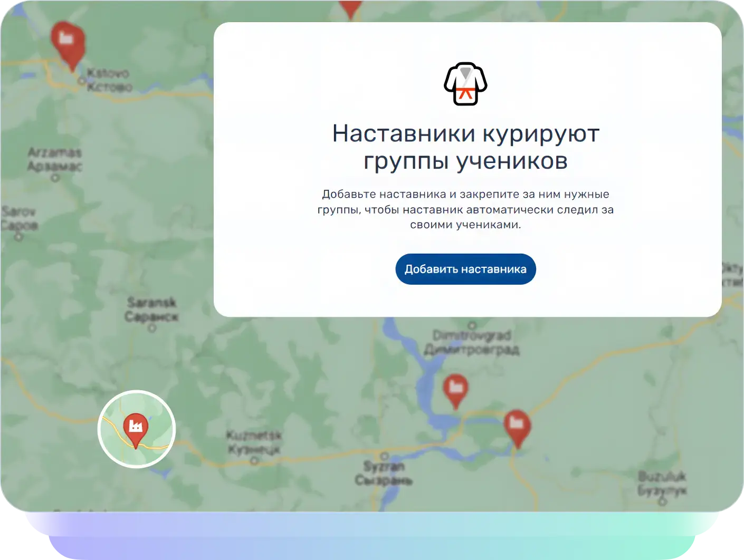Click the Syzran city label on the map
Image resolution: width=744 pixels, height=560 pixels.
(x=384, y=473)
